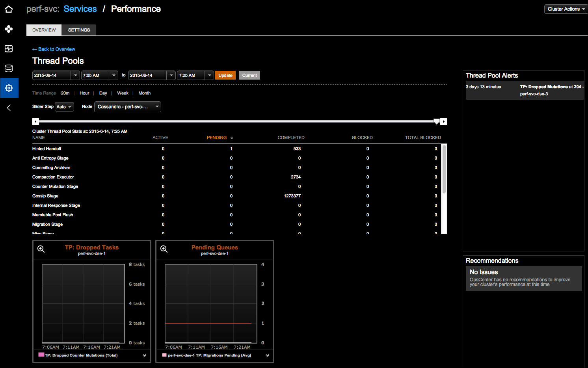Select the highlighted Services gear icon
The height and width of the screenshot is (368, 588).
pyautogui.click(x=9, y=88)
